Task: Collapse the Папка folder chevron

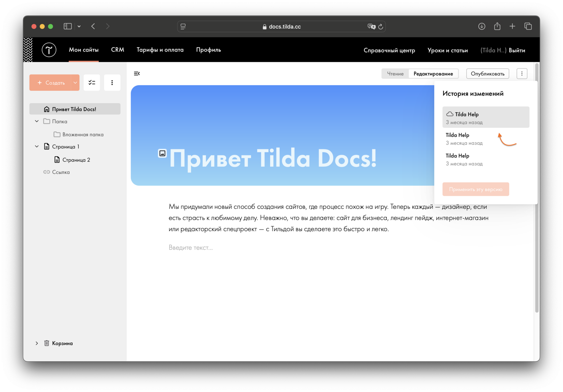Action: (37, 122)
